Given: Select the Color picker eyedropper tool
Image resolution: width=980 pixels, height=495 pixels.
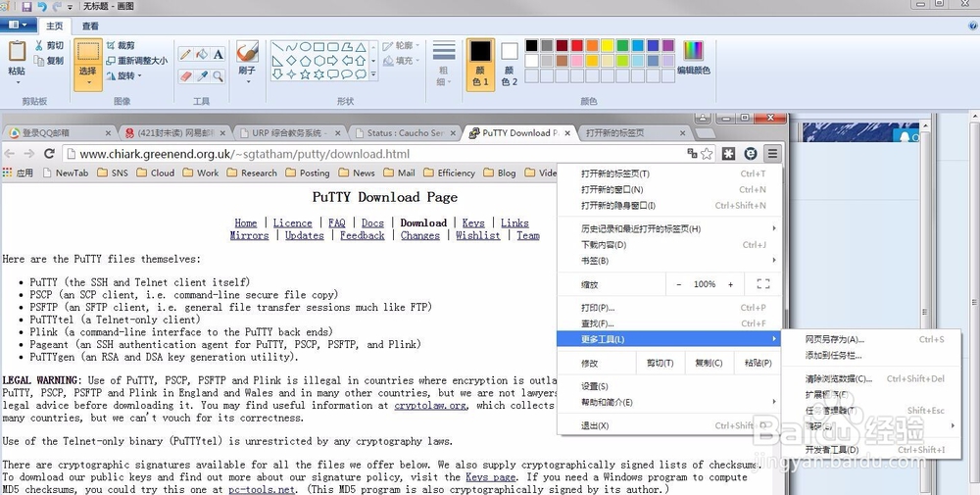Looking at the screenshot, I should point(202,76).
